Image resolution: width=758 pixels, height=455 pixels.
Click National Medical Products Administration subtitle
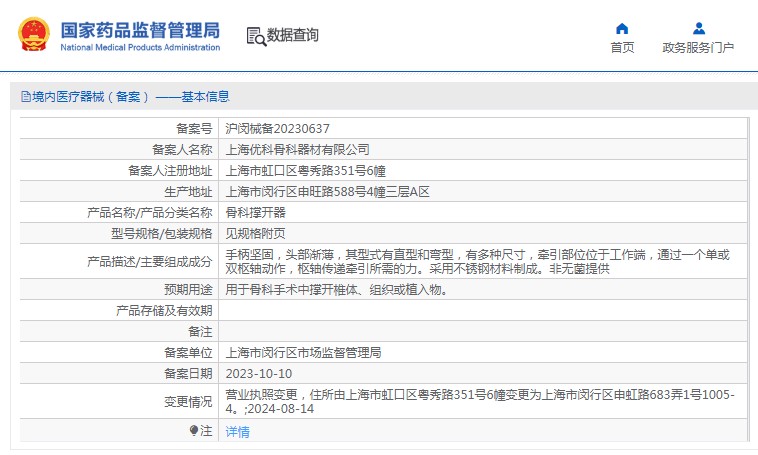(140, 47)
